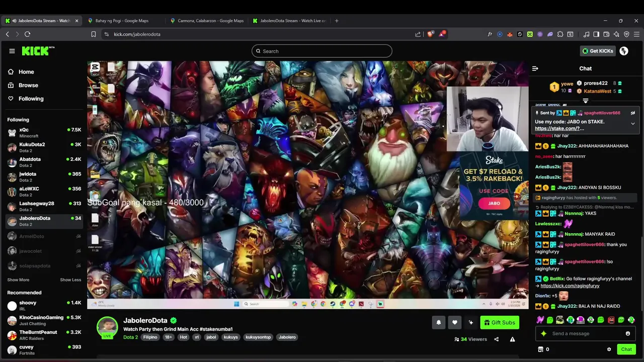Open the emoji picker in message box
The image size is (644, 362).
(x=628, y=333)
